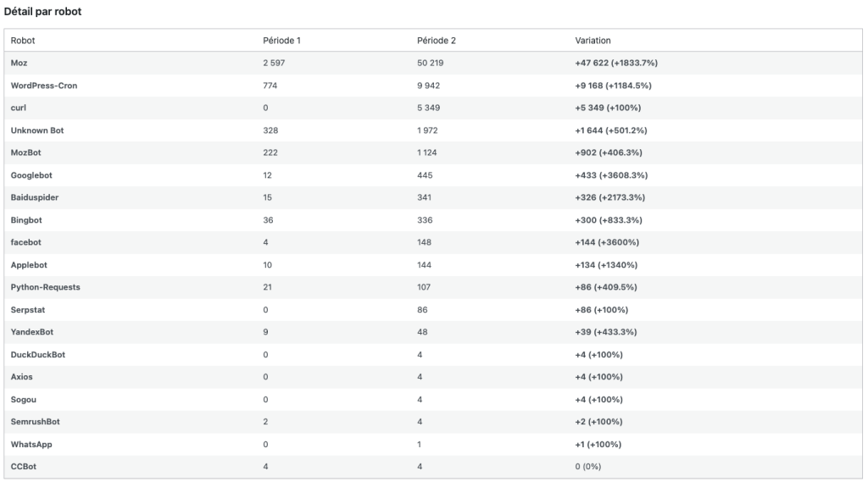
Task: Click Serpstat variation +86 (+100%)
Action: [602, 310]
